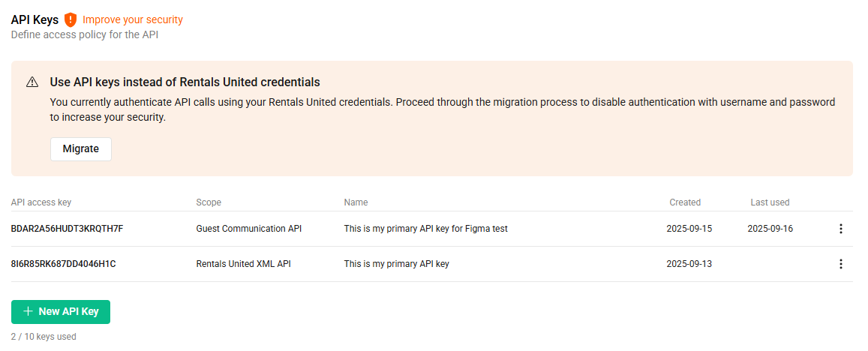Screen dimensions: 868x351
Task: Click the orange security shield icon
Action: click(71, 19)
